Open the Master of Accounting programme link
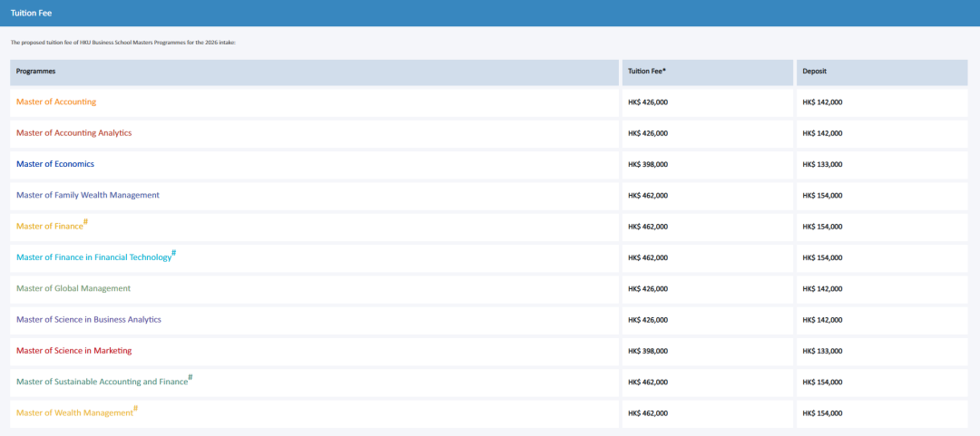980x436 pixels. 56,102
